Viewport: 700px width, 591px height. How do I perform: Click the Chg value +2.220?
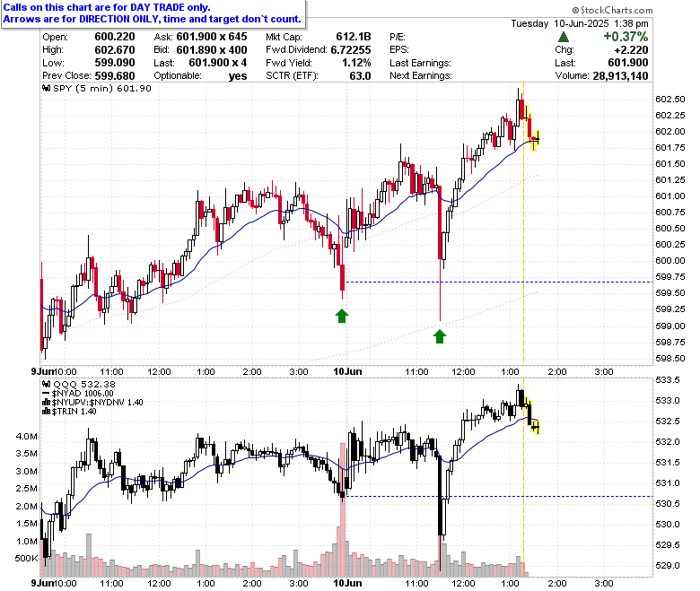[x=631, y=50]
